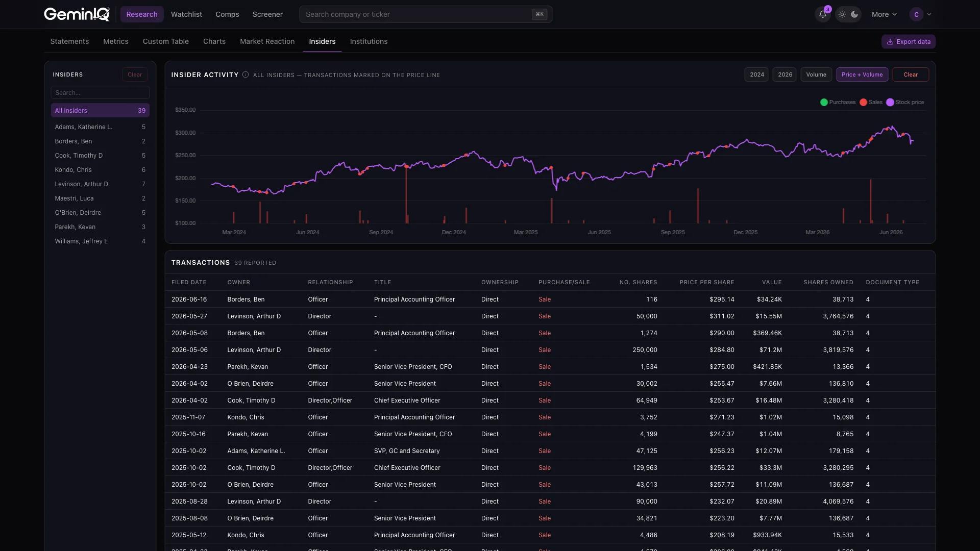Clear the chart filters

(x=911, y=74)
